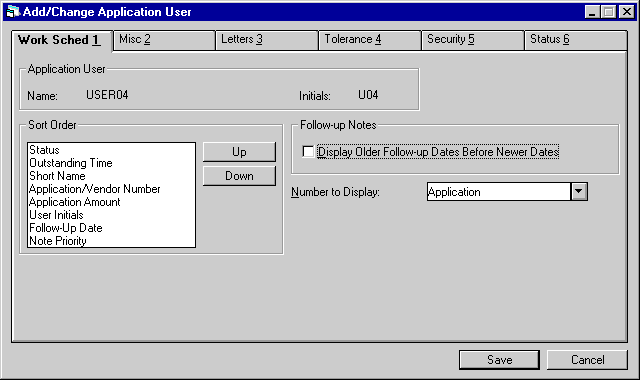Select the Security 5 tab

[x=472, y=40]
